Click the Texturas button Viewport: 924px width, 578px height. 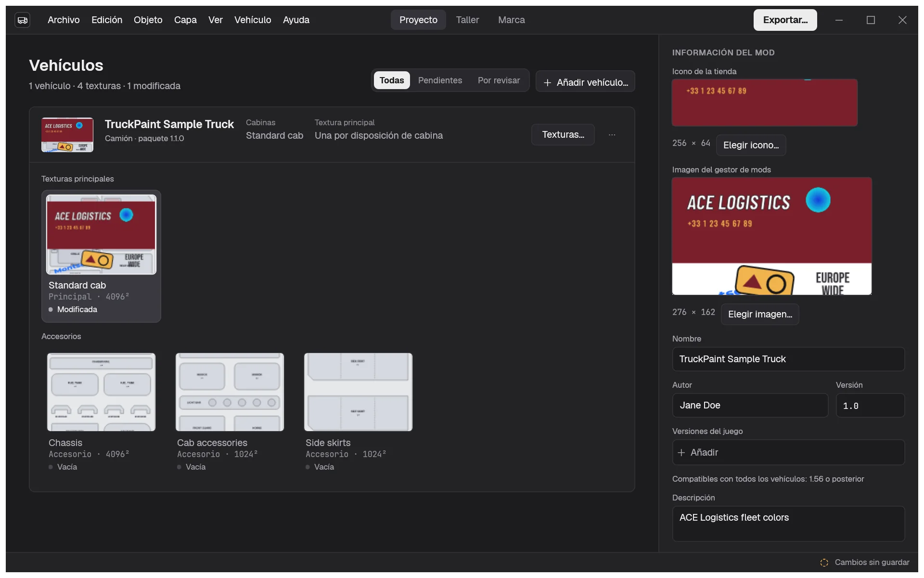(x=563, y=135)
